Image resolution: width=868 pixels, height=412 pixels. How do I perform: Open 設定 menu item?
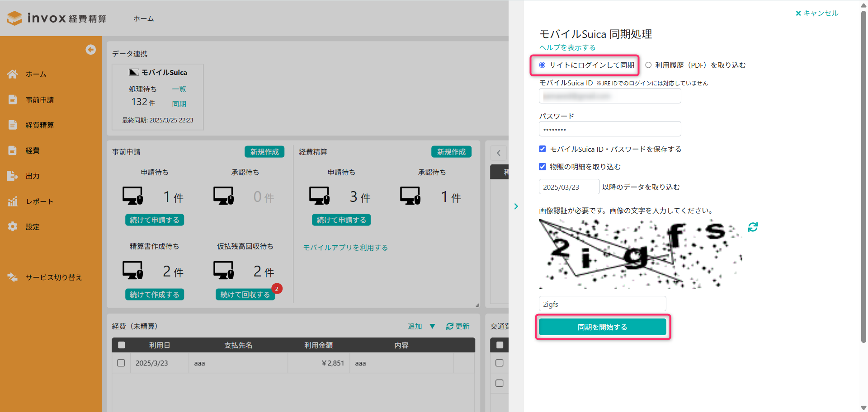coord(33,227)
